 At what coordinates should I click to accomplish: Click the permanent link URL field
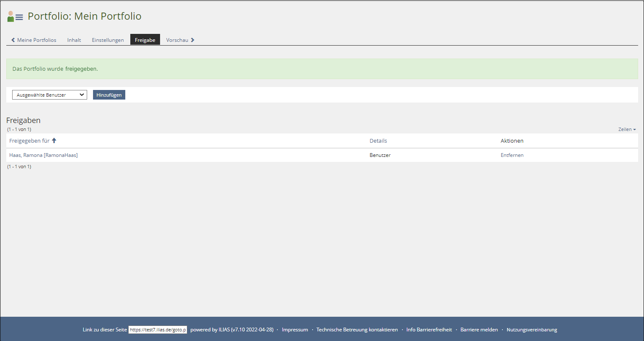coord(158,330)
